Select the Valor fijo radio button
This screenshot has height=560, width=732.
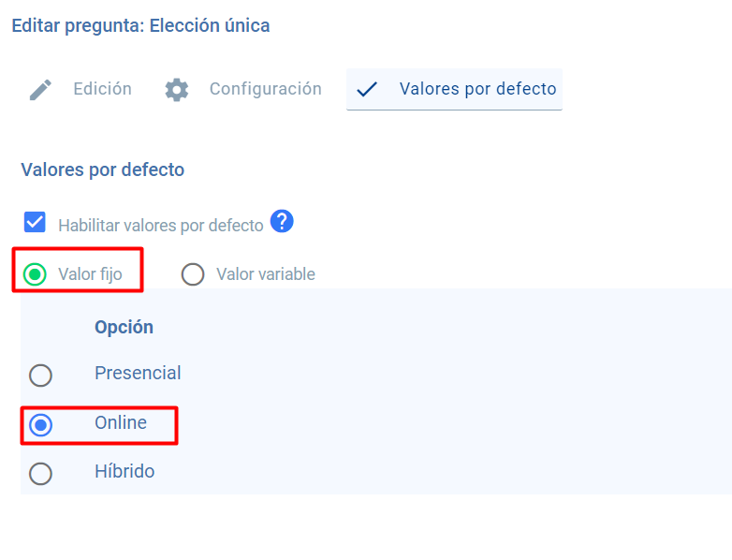point(35,274)
